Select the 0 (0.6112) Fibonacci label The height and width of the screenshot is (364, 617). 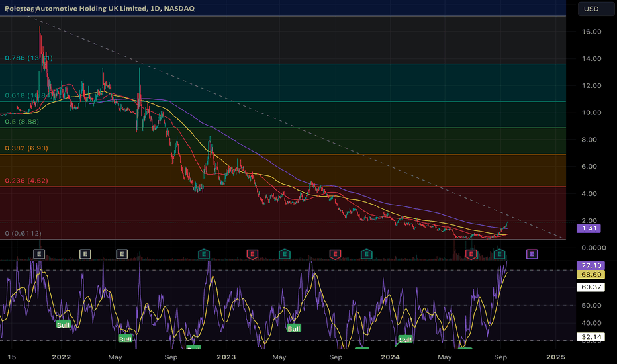[23, 234]
